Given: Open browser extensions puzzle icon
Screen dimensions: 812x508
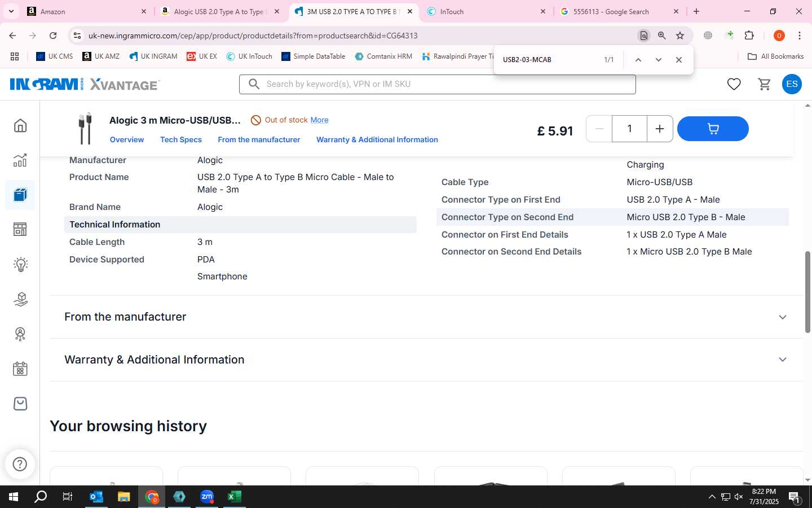Looking at the screenshot, I should pos(749,36).
